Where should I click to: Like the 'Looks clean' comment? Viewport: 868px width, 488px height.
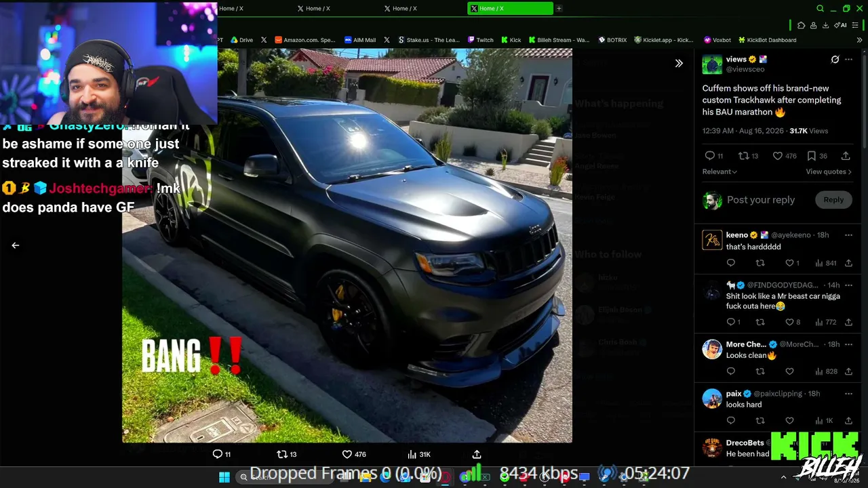(x=789, y=371)
